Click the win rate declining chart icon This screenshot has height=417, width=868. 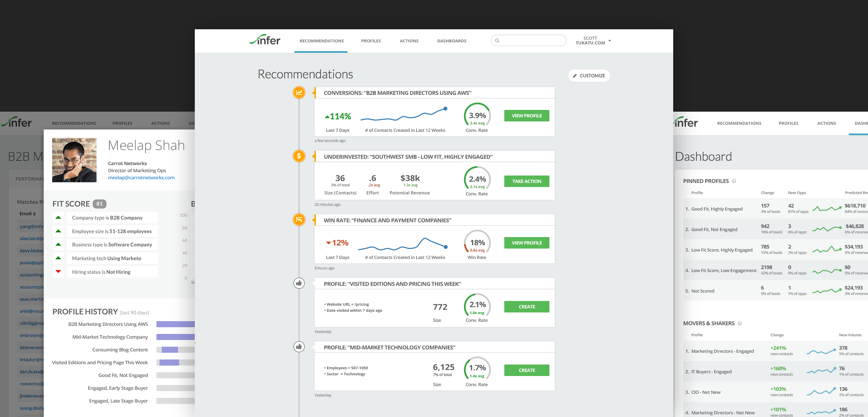click(299, 220)
